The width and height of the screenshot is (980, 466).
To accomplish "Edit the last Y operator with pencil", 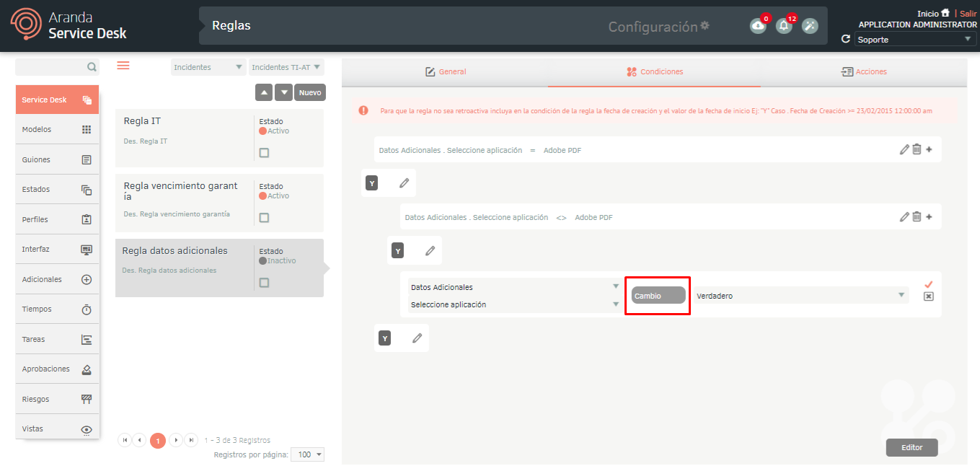I will (x=418, y=338).
